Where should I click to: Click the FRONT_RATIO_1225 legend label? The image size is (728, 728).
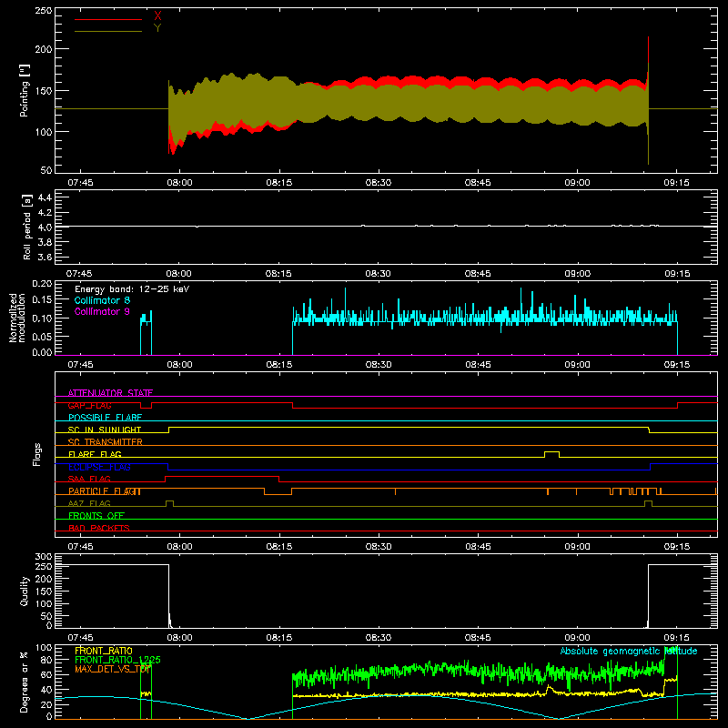point(117,660)
